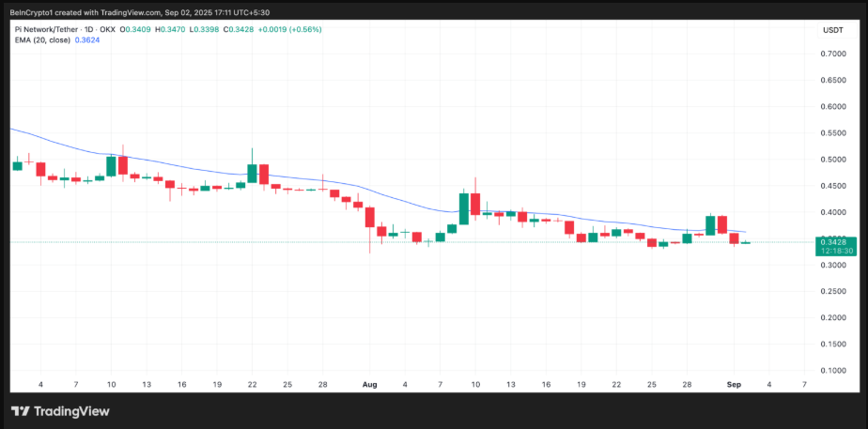Click the USDT currency label on price axis
Screen dimensions: 868x429
(833, 30)
